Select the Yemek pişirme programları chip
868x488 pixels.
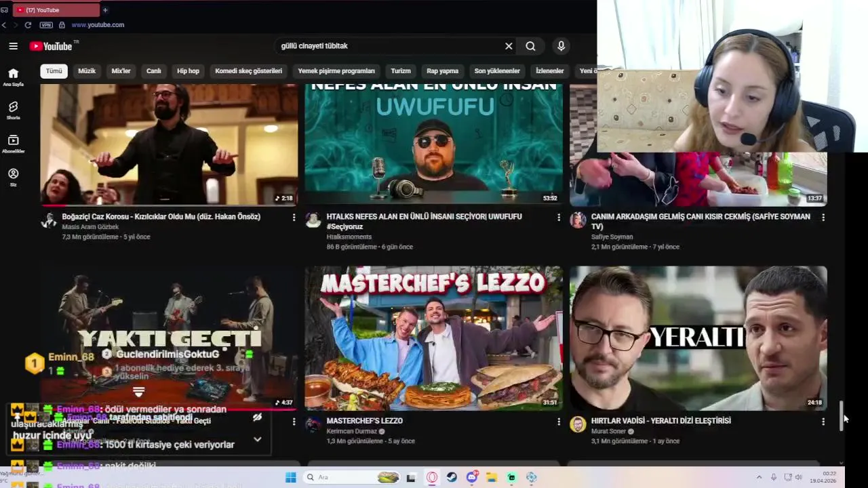(336, 70)
